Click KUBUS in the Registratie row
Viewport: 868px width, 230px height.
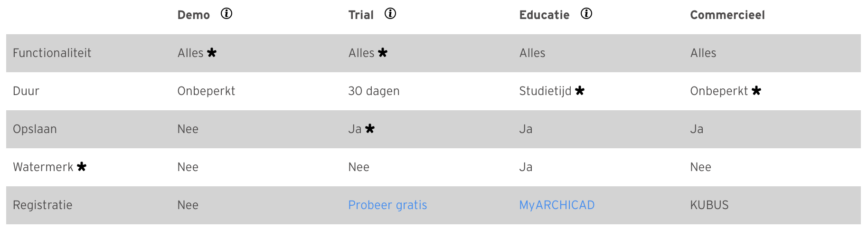[709, 205]
